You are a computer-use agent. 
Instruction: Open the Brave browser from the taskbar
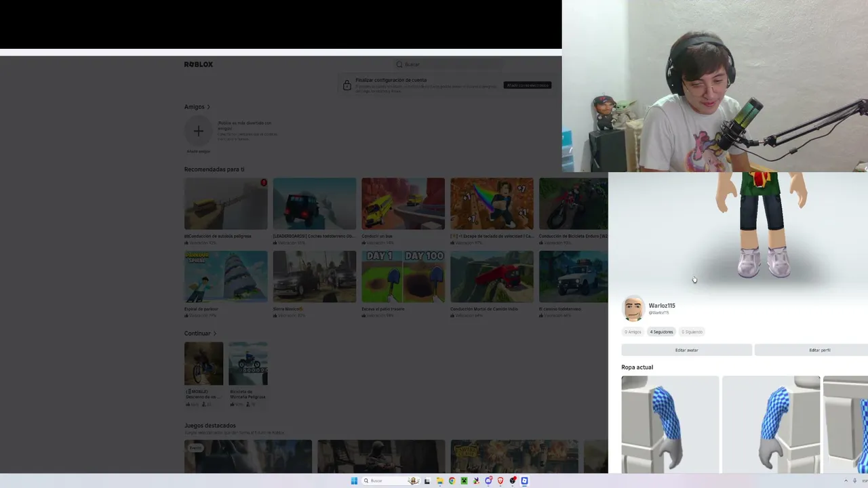point(500,481)
